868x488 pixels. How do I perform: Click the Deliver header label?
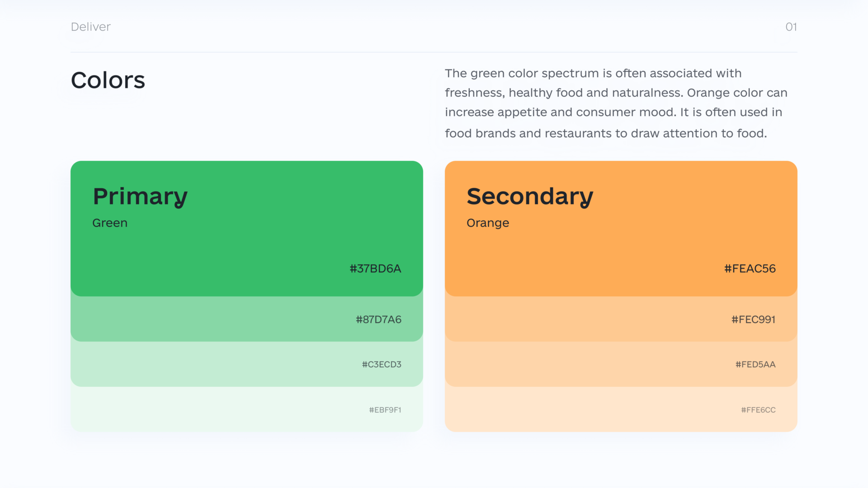pos(91,27)
